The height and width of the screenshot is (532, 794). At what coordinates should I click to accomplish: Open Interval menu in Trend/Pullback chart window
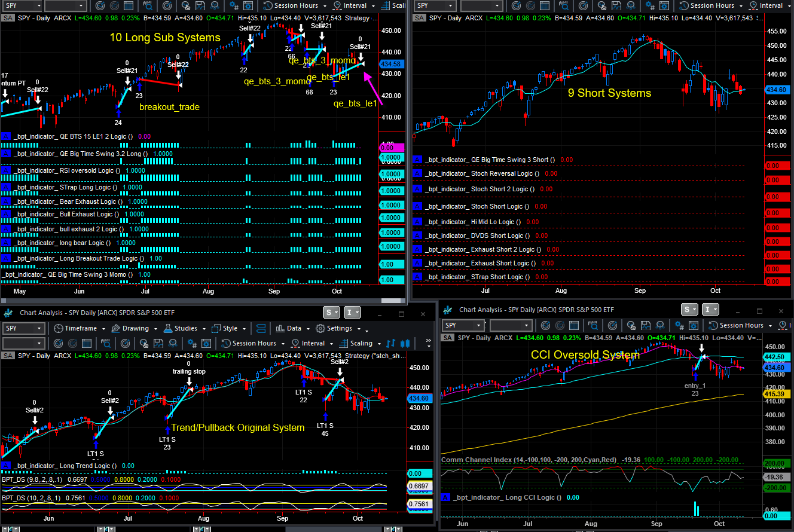tap(311, 343)
